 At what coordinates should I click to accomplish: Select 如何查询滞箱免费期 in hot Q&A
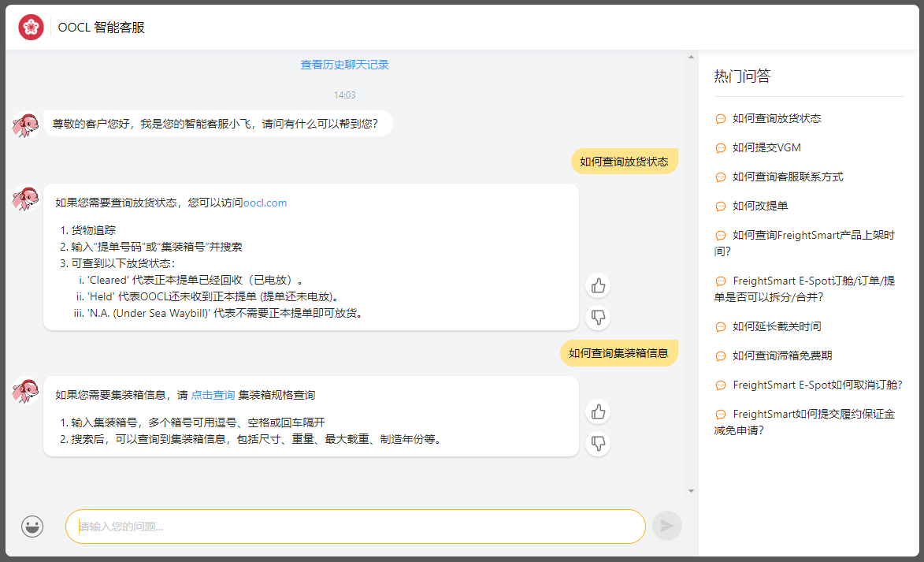[782, 355]
